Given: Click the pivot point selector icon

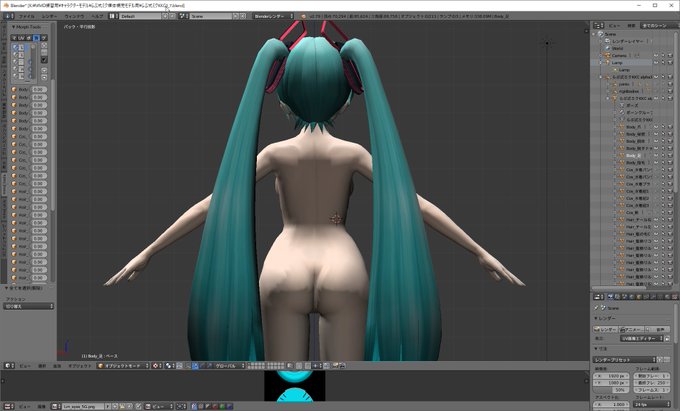Looking at the screenshot, I should pos(170,366).
